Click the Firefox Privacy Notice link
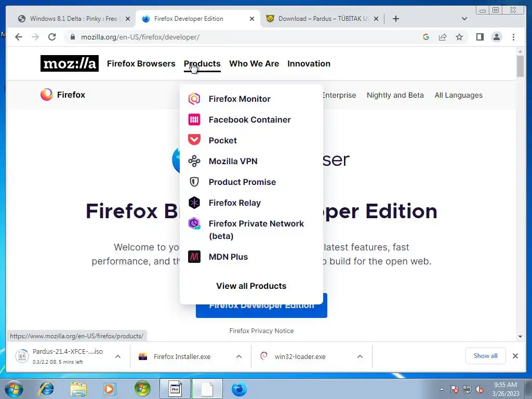 coord(262,331)
